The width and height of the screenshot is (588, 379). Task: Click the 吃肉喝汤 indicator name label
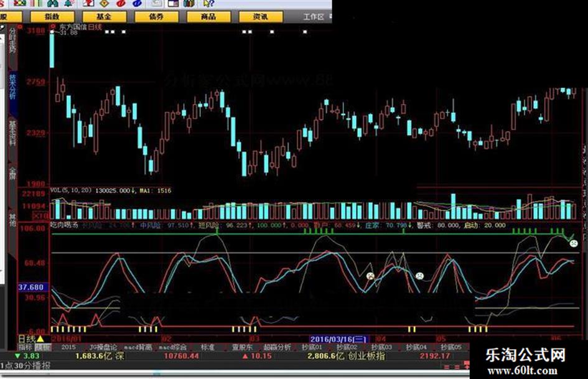click(x=65, y=225)
